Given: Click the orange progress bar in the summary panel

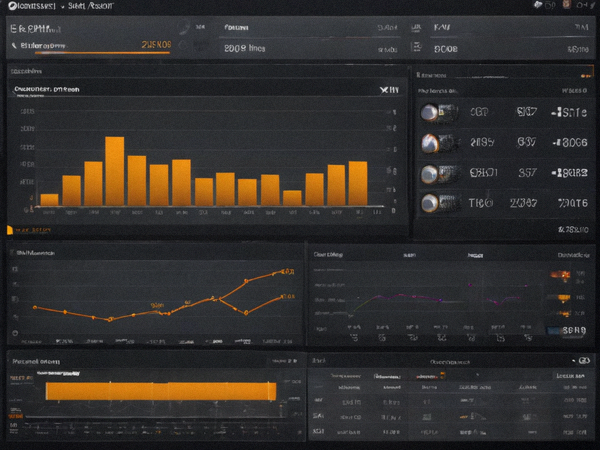Looking at the screenshot, I should 102,53.
